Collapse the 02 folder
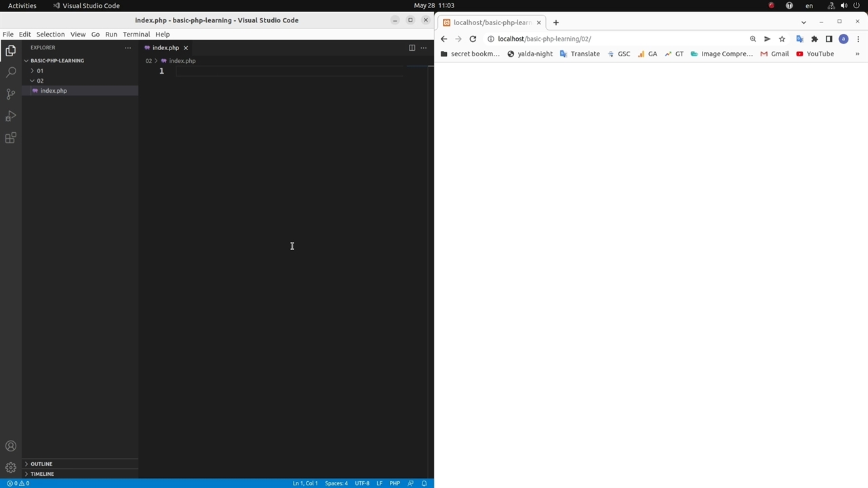Image resolution: width=868 pixels, height=488 pixels. [40, 81]
